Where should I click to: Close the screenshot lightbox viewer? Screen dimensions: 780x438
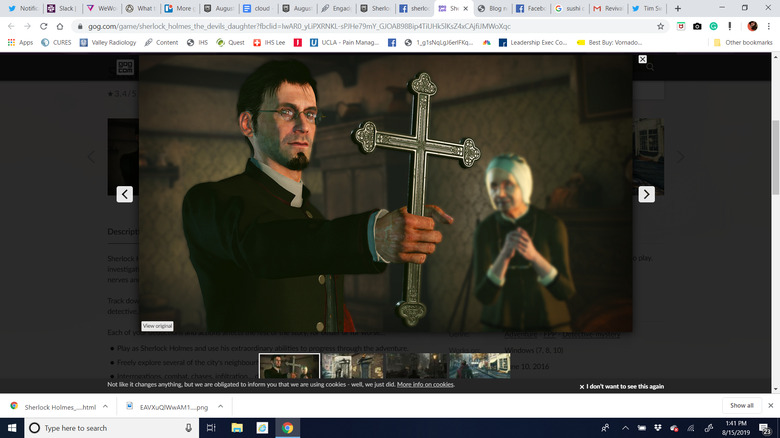pos(643,59)
